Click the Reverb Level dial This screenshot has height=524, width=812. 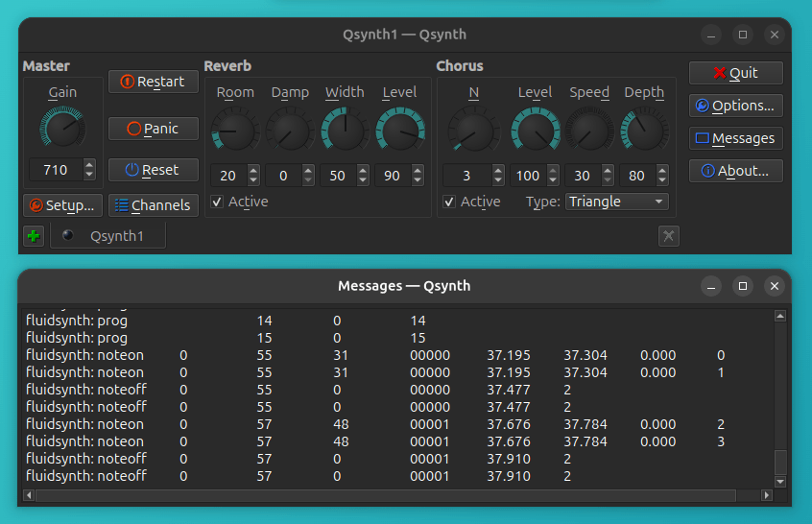[x=400, y=129]
